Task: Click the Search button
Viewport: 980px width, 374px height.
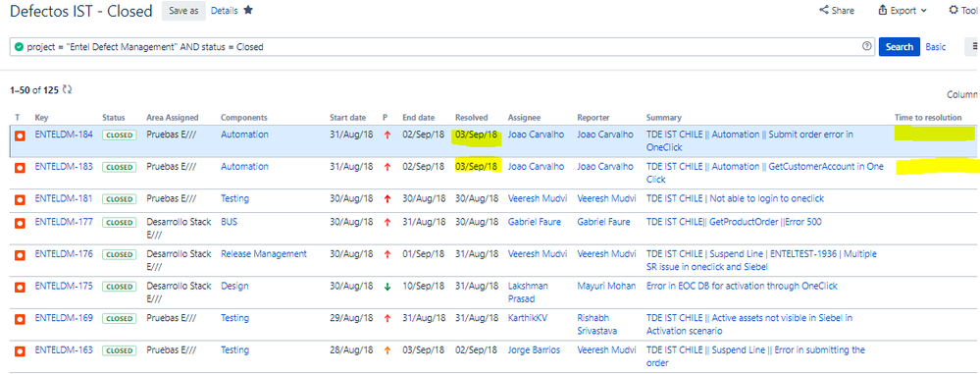Action: click(x=899, y=47)
